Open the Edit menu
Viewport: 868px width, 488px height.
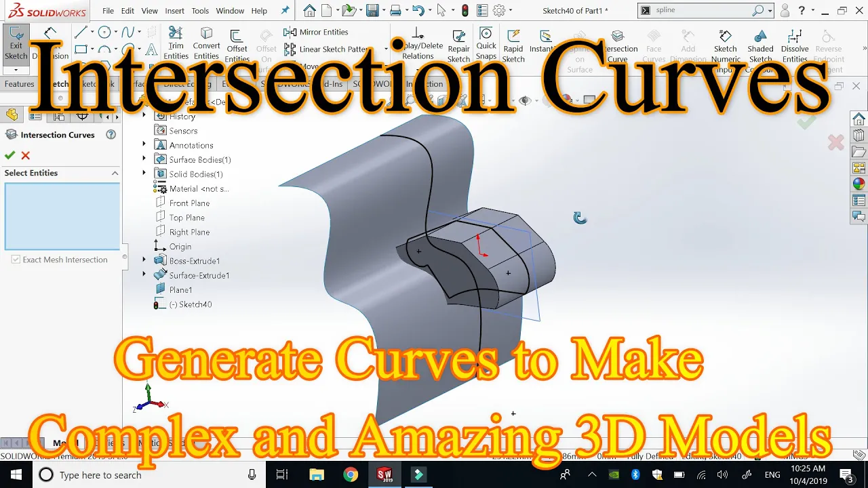(127, 11)
